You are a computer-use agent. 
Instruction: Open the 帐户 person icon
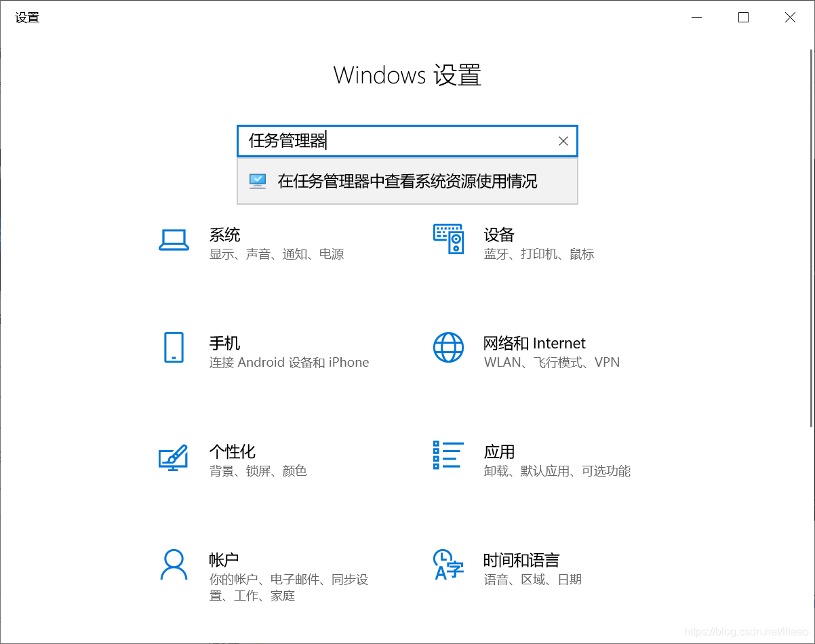tap(174, 565)
